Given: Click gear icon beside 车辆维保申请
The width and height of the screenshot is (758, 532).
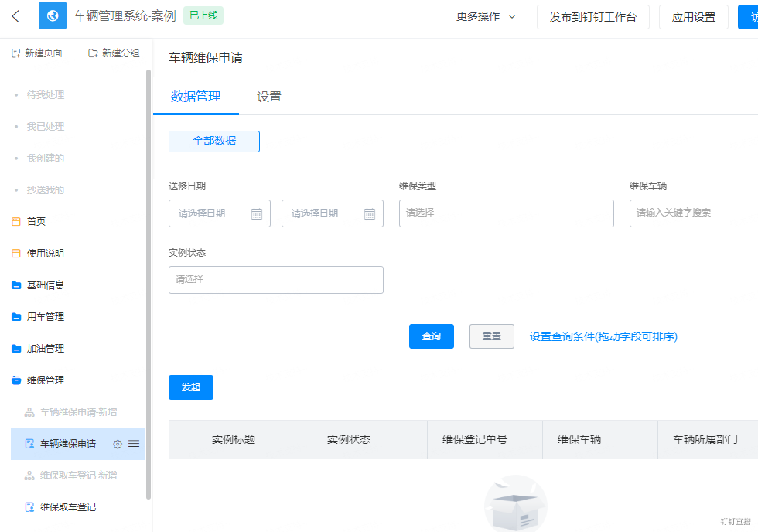Looking at the screenshot, I should pyautogui.click(x=118, y=444).
